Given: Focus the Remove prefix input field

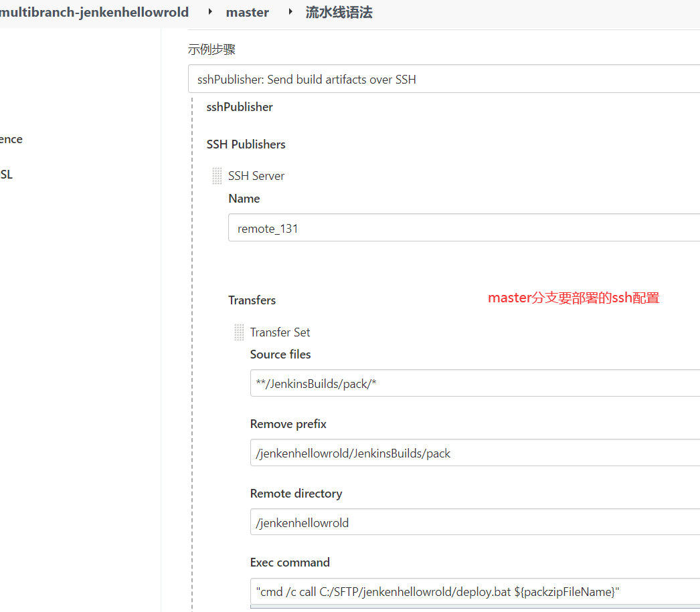Looking at the screenshot, I should [475, 452].
